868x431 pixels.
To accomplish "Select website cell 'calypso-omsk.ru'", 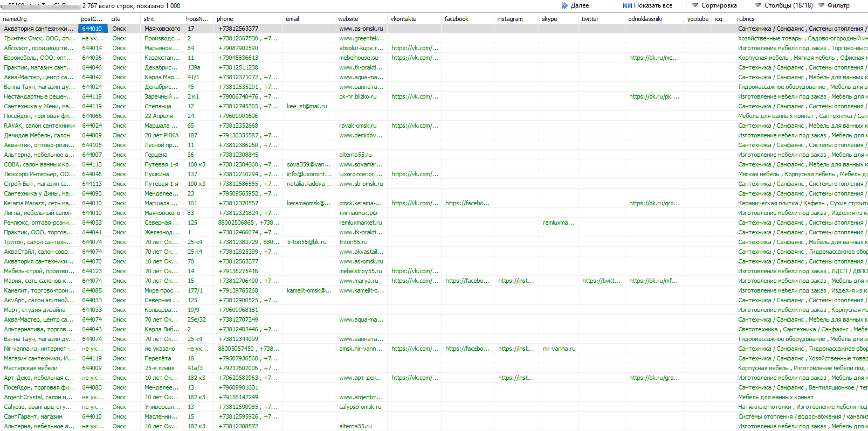I will [x=361, y=407].
